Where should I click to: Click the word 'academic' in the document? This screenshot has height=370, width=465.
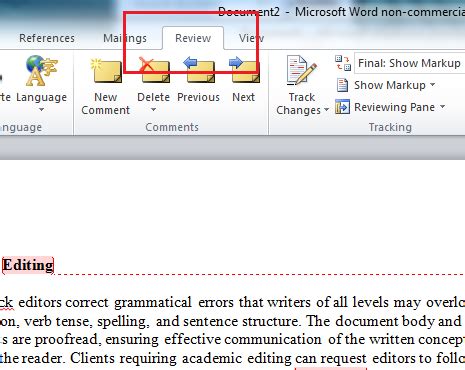(212, 359)
